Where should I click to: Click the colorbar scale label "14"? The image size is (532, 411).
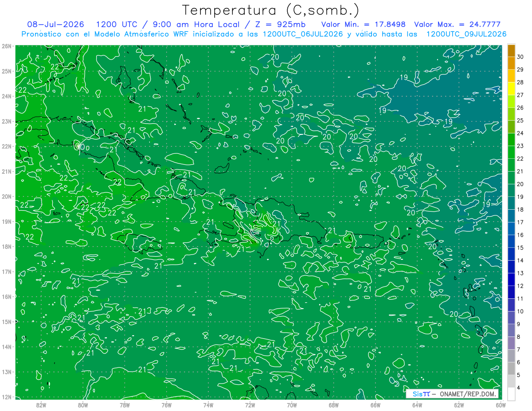pyautogui.click(x=520, y=260)
